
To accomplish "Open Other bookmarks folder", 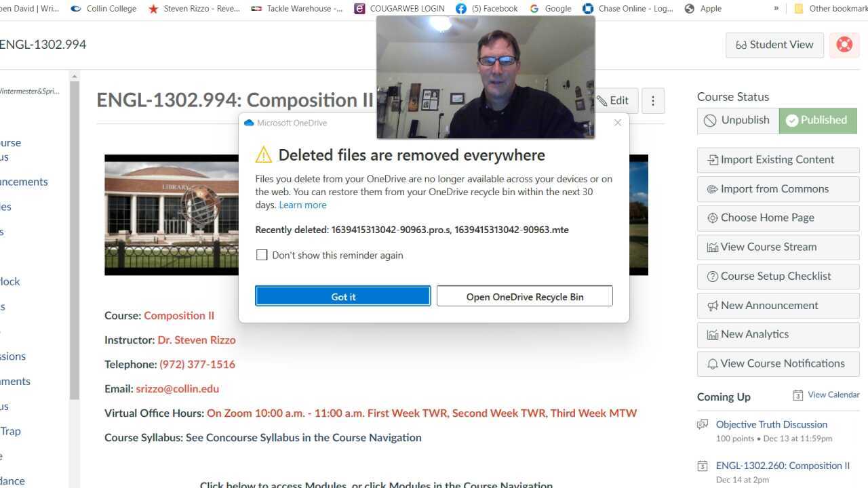I will pos(831,9).
